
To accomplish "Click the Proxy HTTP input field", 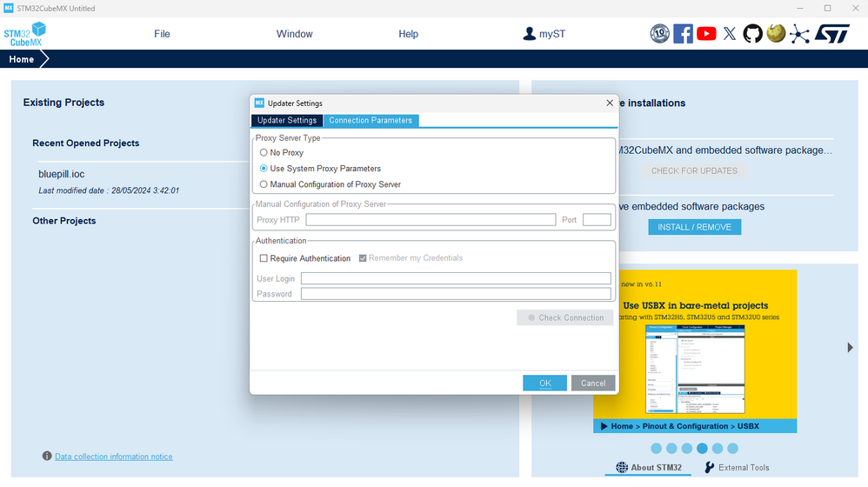I will (431, 220).
